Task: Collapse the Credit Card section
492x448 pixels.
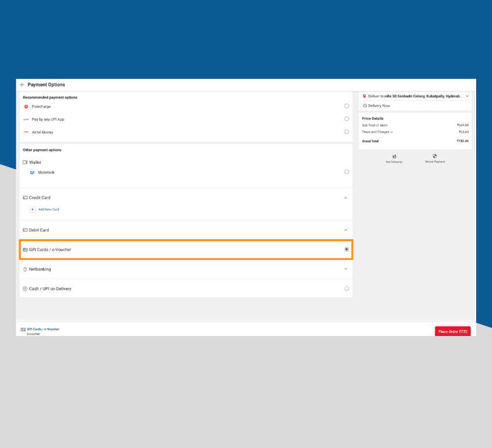Action: point(345,198)
